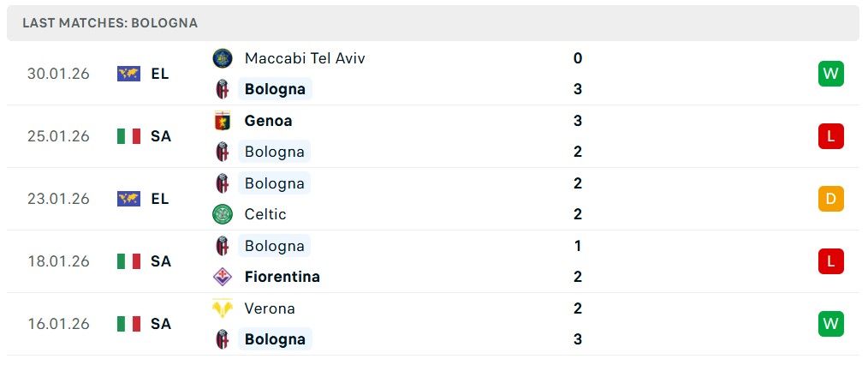Open the Verona team link
Image resolution: width=868 pixels, height=365 pixels.
tap(270, 308)
